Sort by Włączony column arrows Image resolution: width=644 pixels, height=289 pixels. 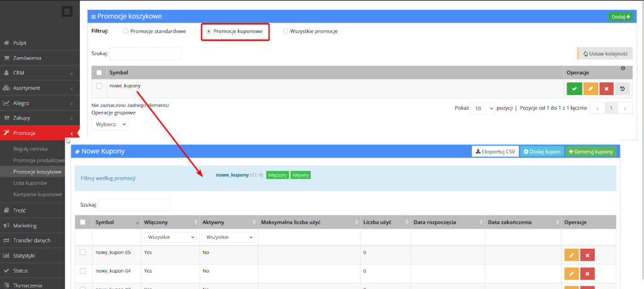coord(196,222)
